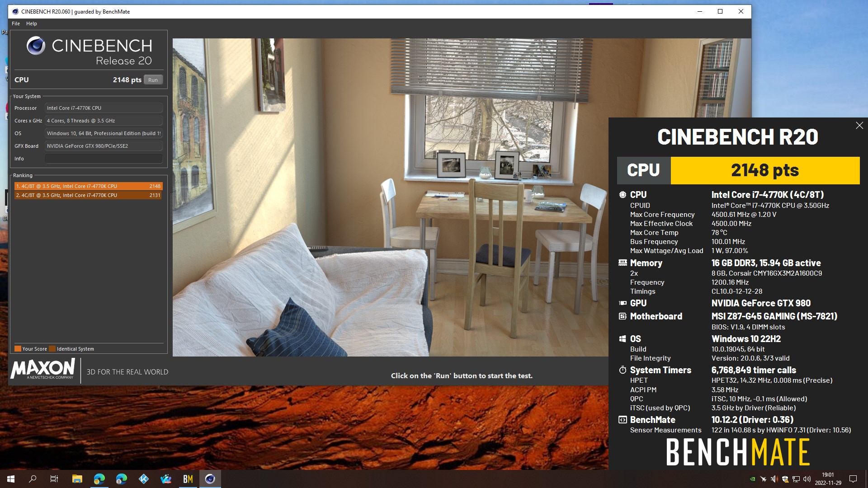The height and width of the screenshot is (488, 868).
Task: Click the Run button next to CPU score
Action: [153, 80]
